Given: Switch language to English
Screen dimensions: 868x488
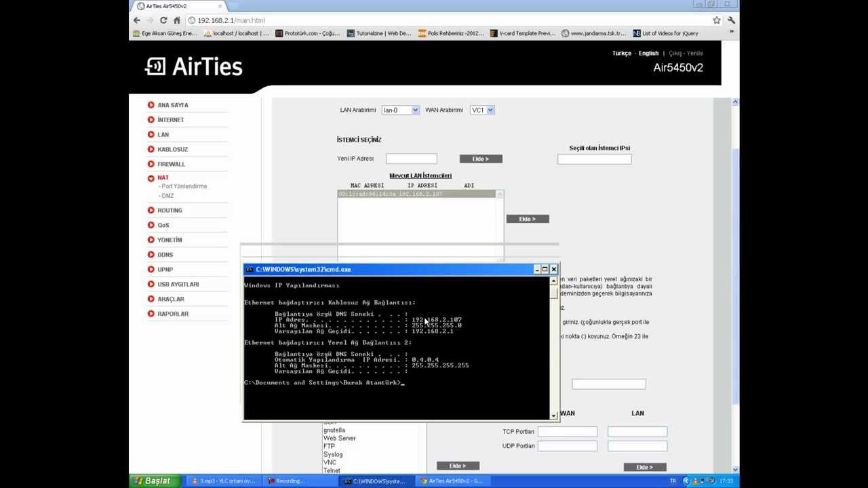Looking at the screenshot, I should click(648, 54).
